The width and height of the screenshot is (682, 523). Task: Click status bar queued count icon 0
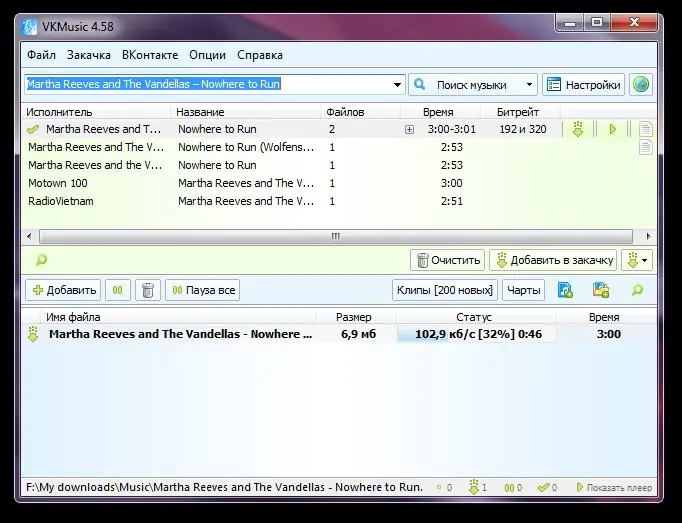pyautogui.click(x=444, y=488)
